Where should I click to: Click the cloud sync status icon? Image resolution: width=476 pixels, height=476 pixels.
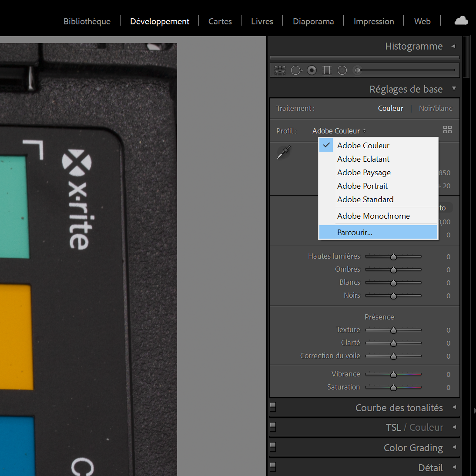(x=461, y=20)
